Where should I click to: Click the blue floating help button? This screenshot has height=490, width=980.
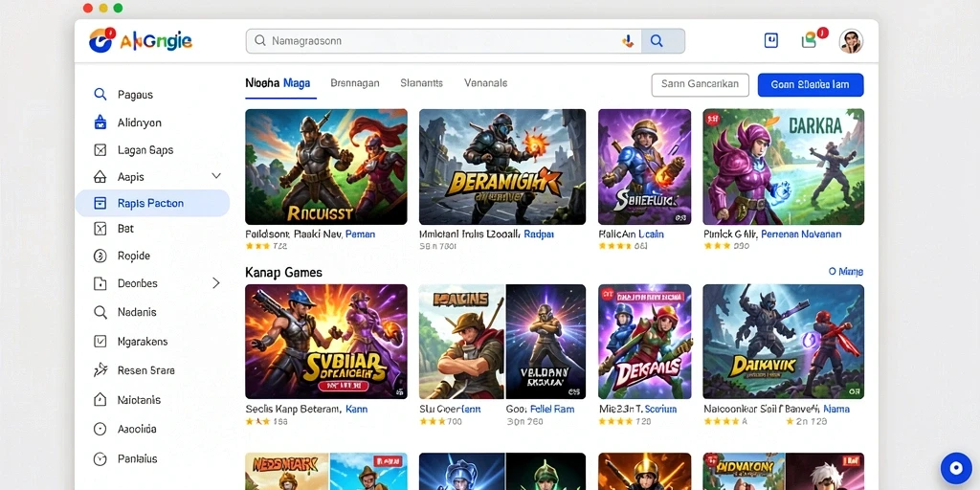point(956,467)
